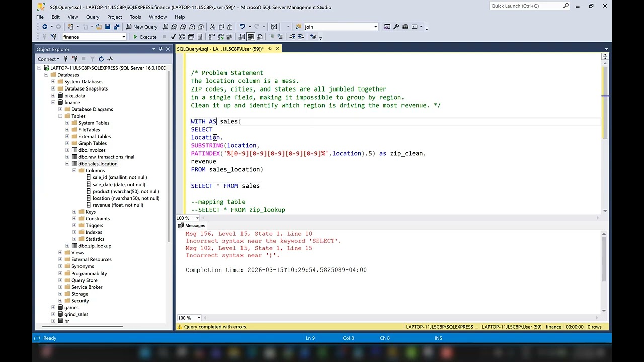Switch to the Messages results tab

[191, 226]
